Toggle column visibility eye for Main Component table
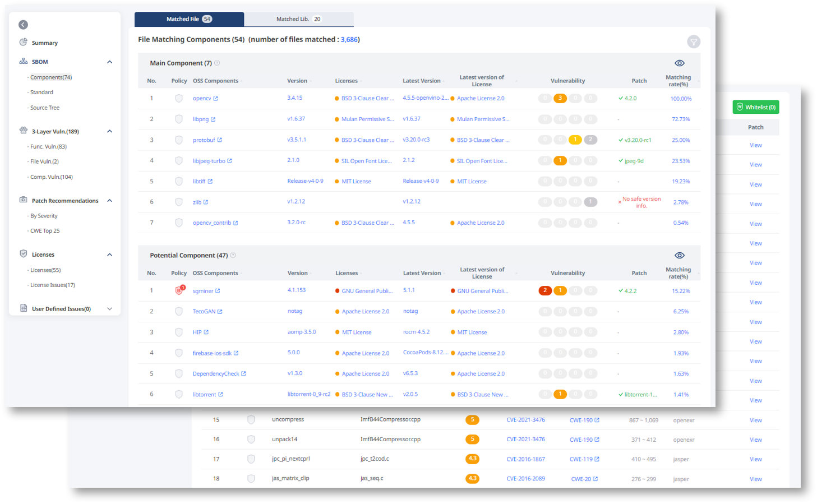The height and width of the screenshot is (504, 817). pyautogui.click(x=680, y=63)
